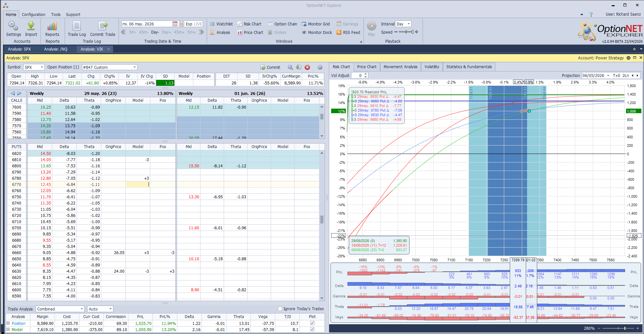This screenshot has width=644, height=334.
Task: Collapse the ribbon with the up arrow
Action: click(x=582, y=14)
